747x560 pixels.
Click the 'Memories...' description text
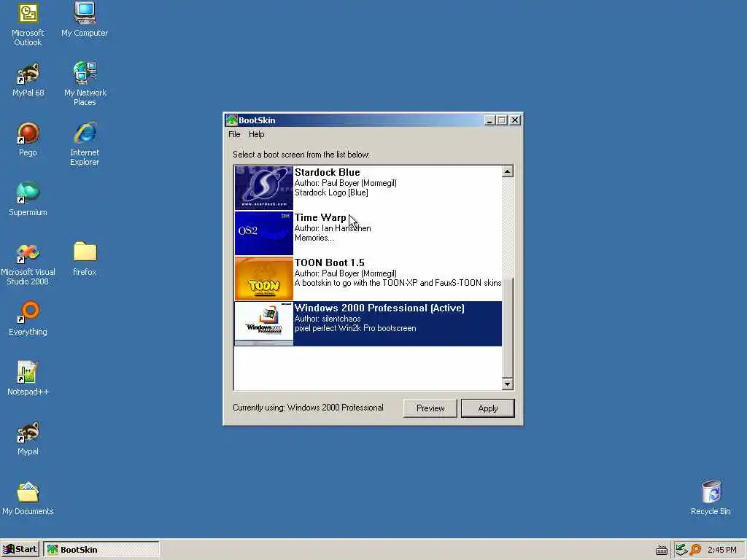click(x=314, y=238)
